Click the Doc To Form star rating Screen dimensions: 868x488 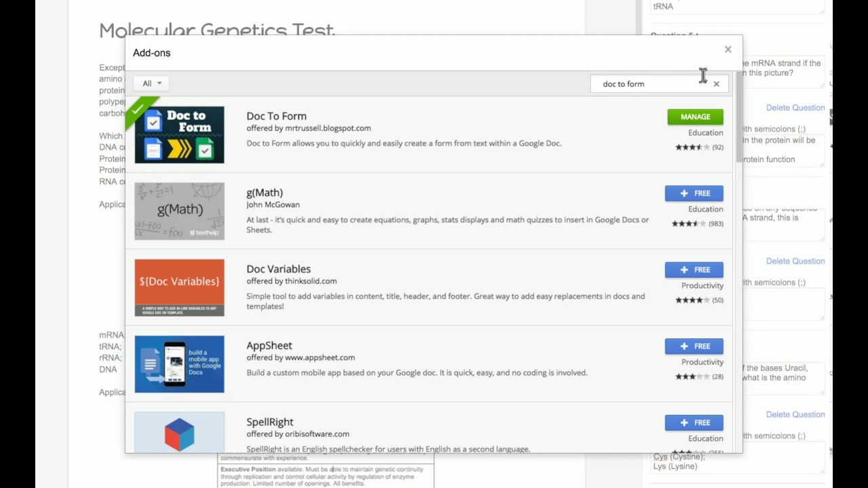point(692,147)
